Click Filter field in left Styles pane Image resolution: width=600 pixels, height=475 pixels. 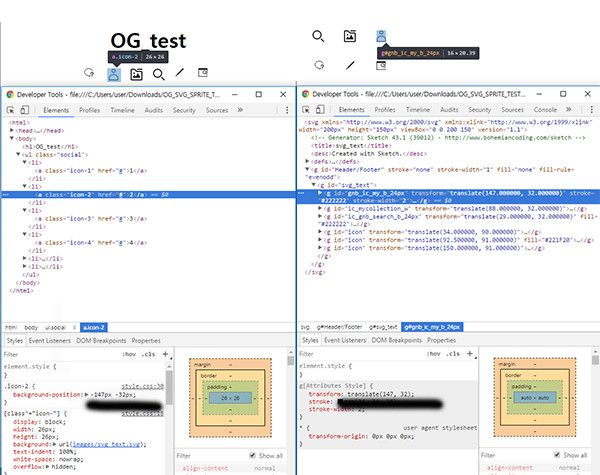pos(61,354)
